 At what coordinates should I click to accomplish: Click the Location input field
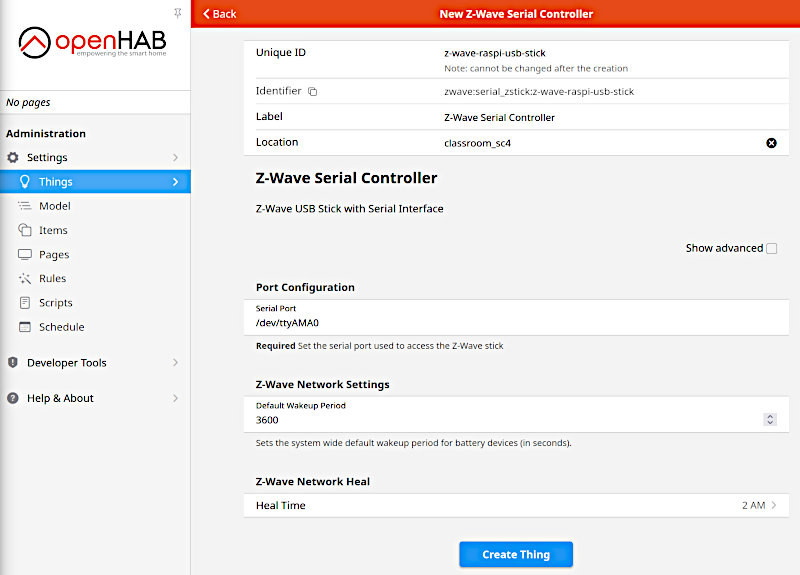pyautogui.click(x=602, y=143)
